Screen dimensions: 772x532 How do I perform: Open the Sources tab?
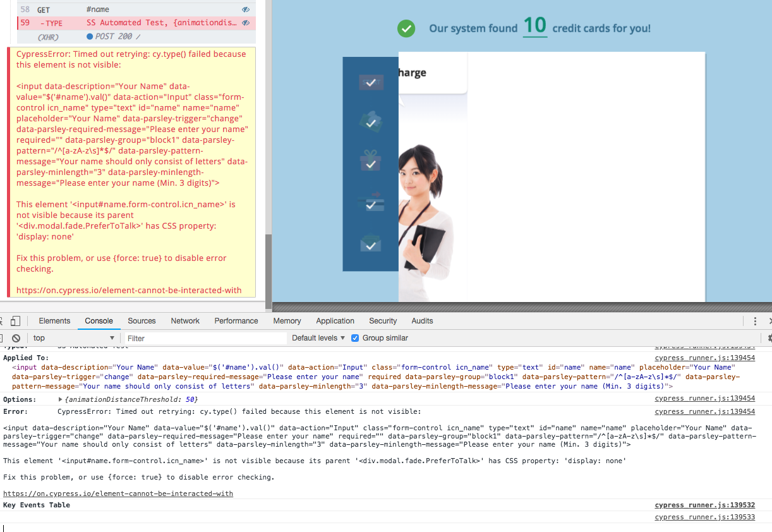click(x=142, y=321)
